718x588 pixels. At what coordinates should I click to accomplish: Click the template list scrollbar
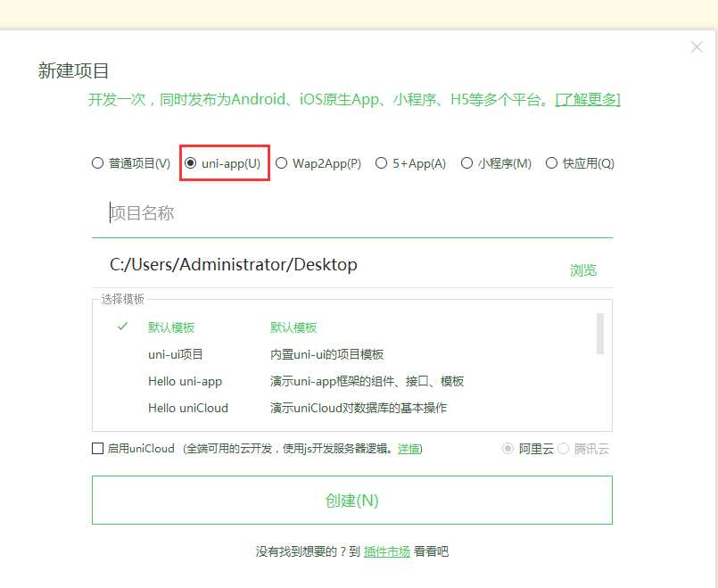(x=600, y=334)
